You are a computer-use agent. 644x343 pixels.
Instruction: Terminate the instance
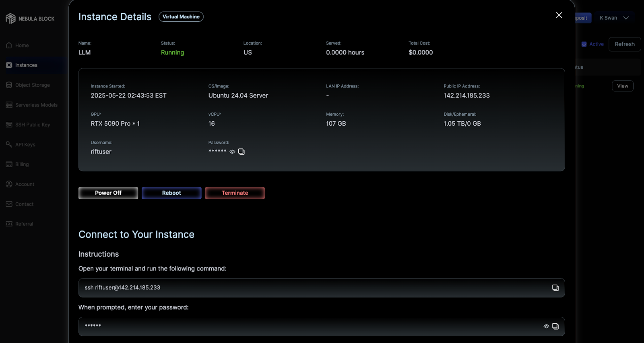point(235,193)
